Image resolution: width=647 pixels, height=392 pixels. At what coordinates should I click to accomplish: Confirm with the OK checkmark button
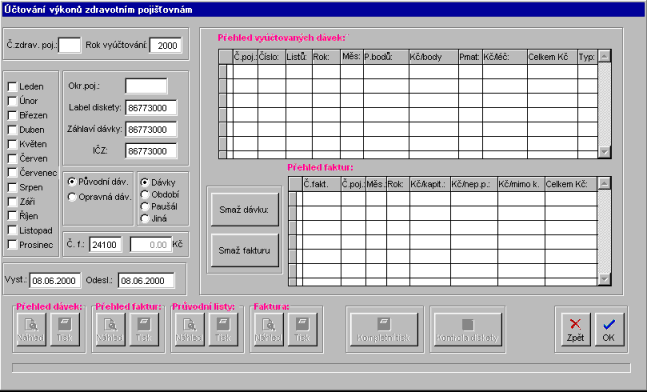609,329
